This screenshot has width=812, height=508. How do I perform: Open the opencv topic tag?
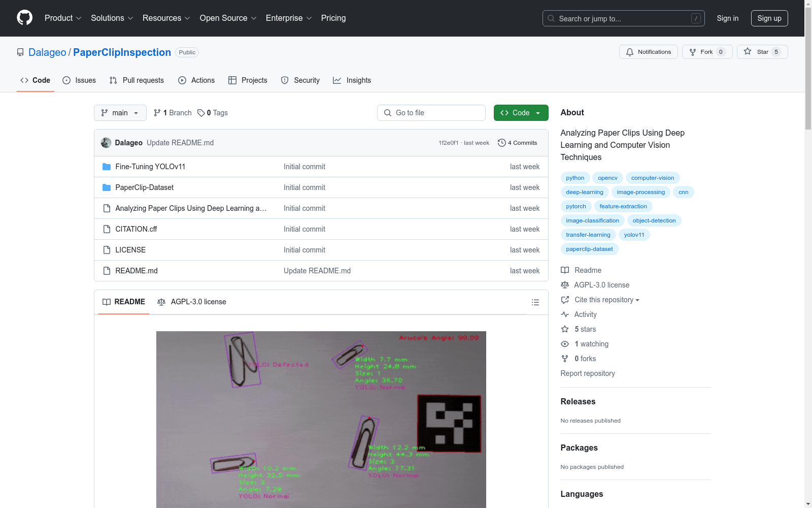[x=607, y=178]
